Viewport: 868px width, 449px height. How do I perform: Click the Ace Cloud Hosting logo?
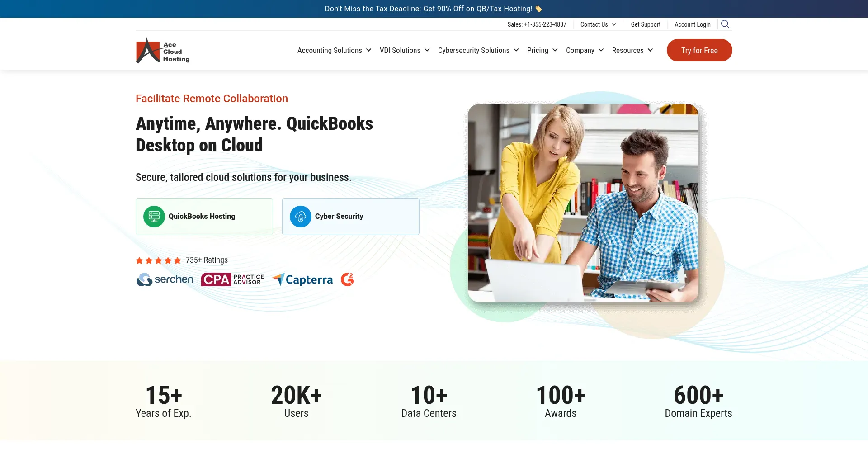[x=163, y=51]
